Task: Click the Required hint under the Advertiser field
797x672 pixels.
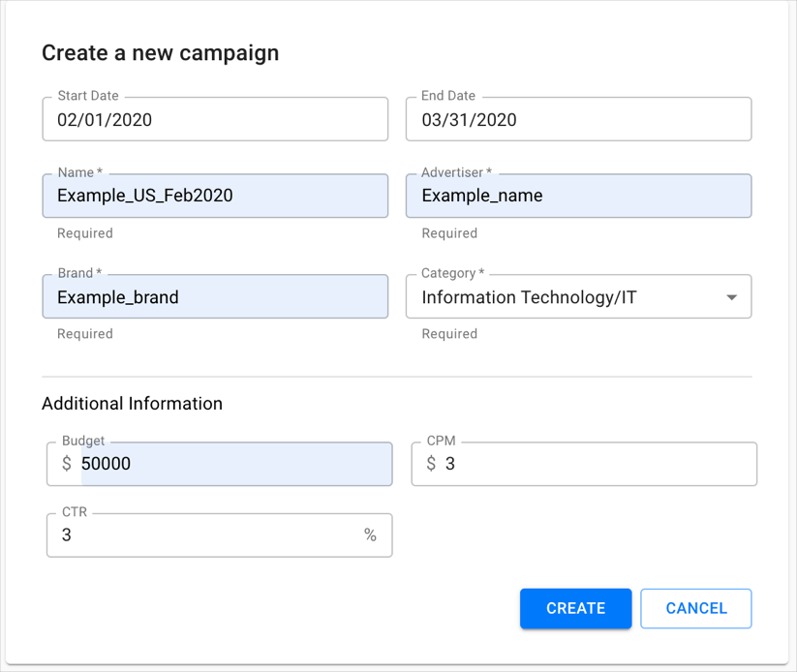Action: coord(449,233)
